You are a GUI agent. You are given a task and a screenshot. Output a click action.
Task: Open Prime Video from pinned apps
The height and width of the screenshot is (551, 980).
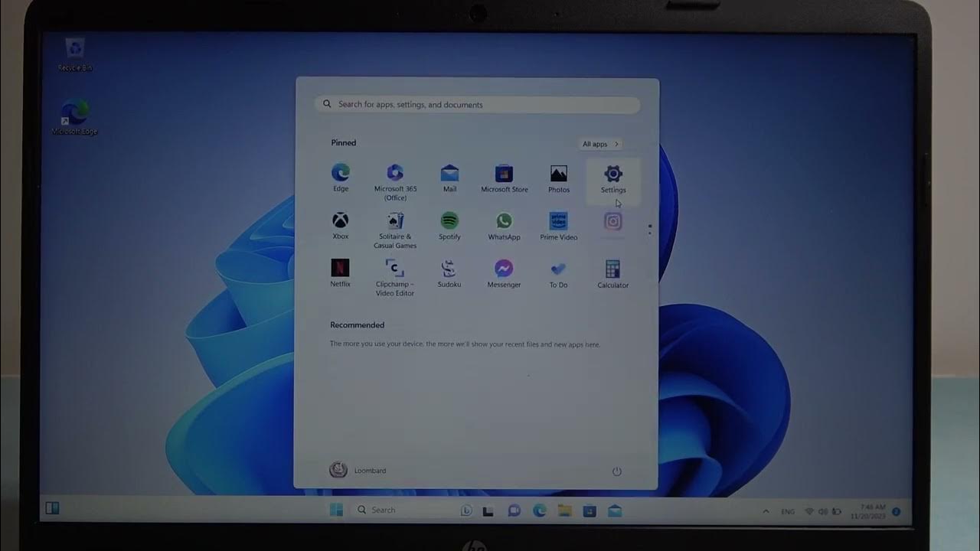point(558,225)
